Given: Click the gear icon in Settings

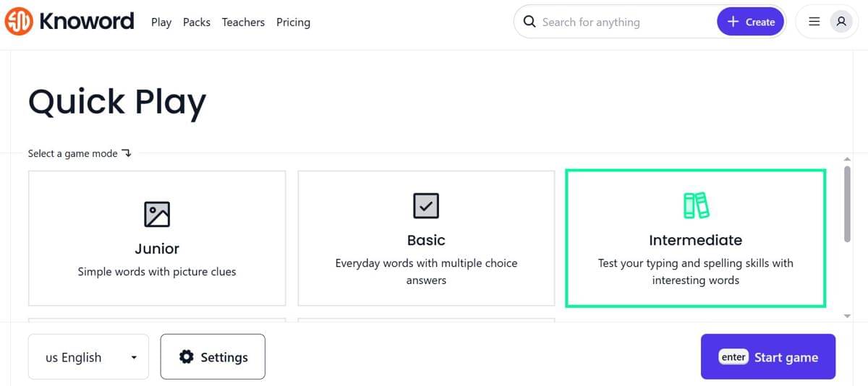Looking at the screenshot, I should click(x=187, y=356).
